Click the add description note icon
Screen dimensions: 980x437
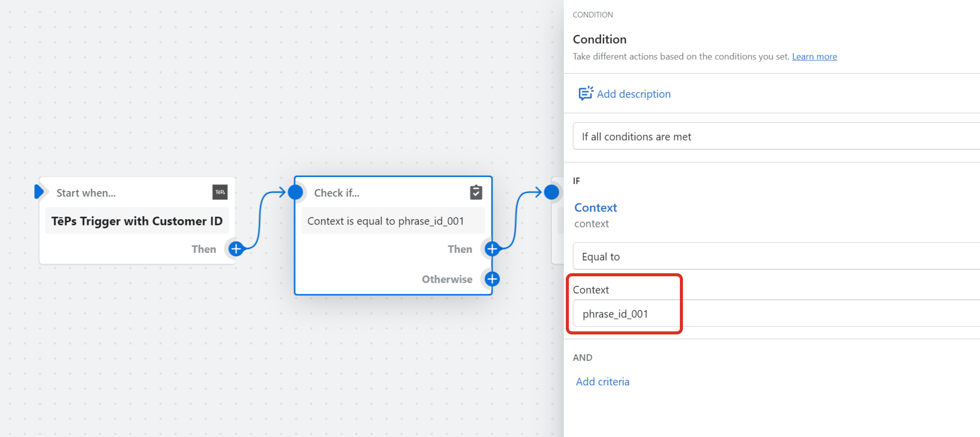coord(585,94)
